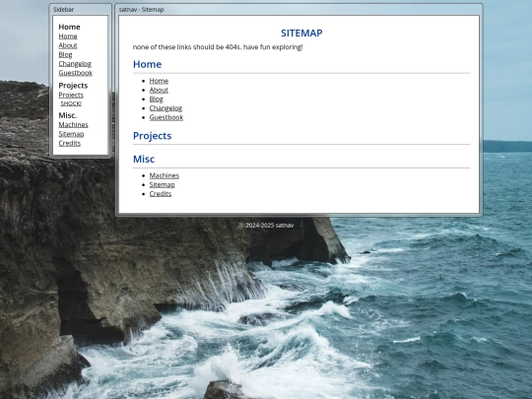532x399 pixels.
Task: Open the Guestbook link in the sidebar
Action: 76,73
